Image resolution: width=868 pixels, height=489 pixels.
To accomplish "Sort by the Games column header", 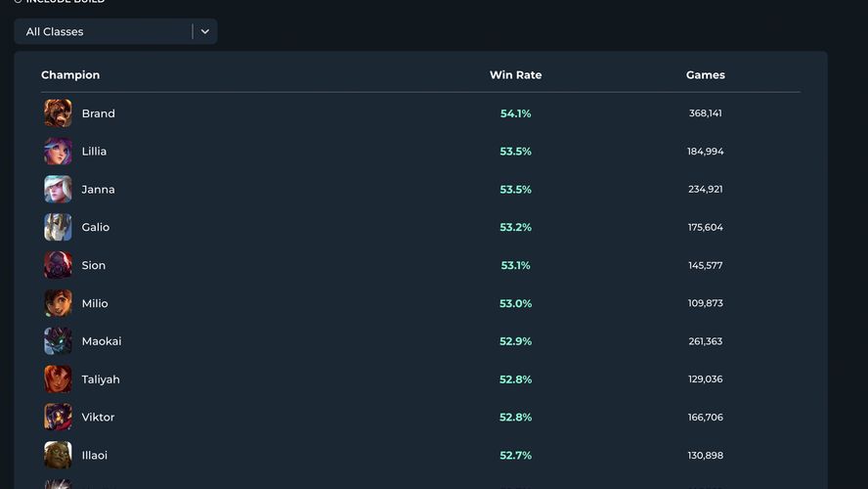I will 705,75.
